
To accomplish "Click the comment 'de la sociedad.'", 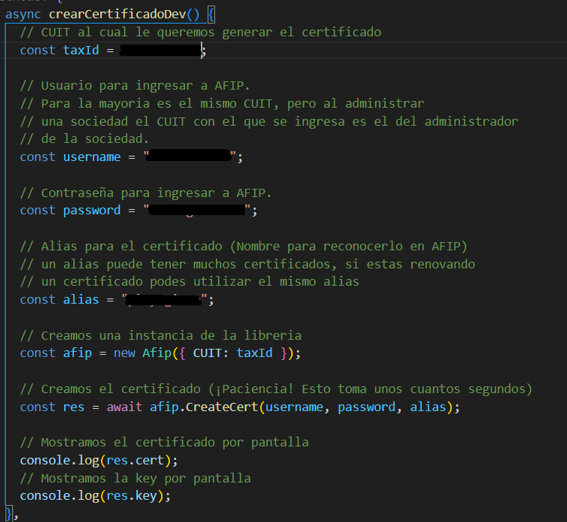I will tap(84, 139).
